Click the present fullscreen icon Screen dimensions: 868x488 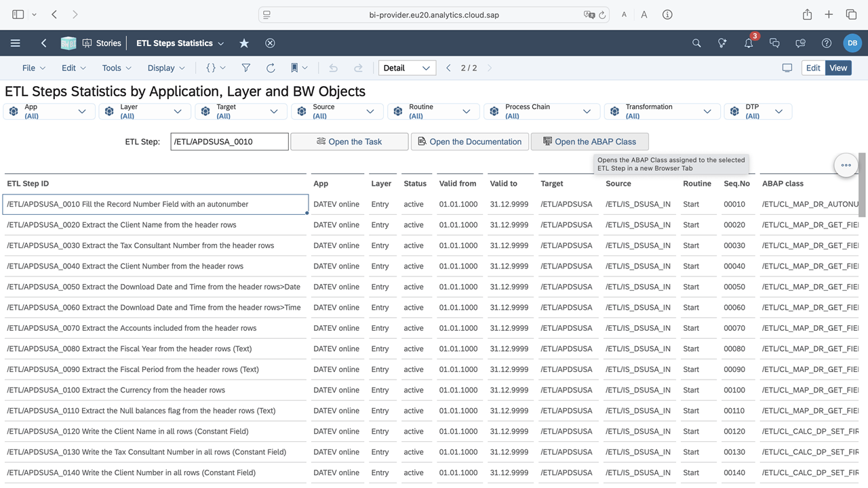tap(787, 68)
